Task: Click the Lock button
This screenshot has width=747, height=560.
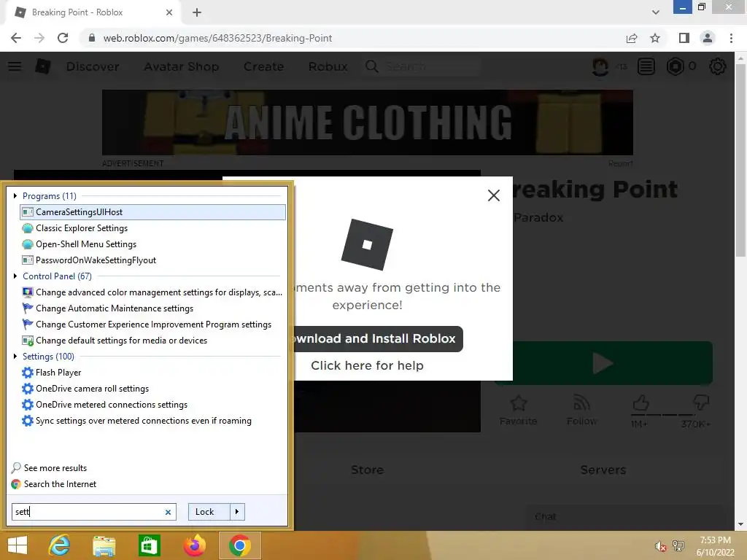Action: pos(209,512)
